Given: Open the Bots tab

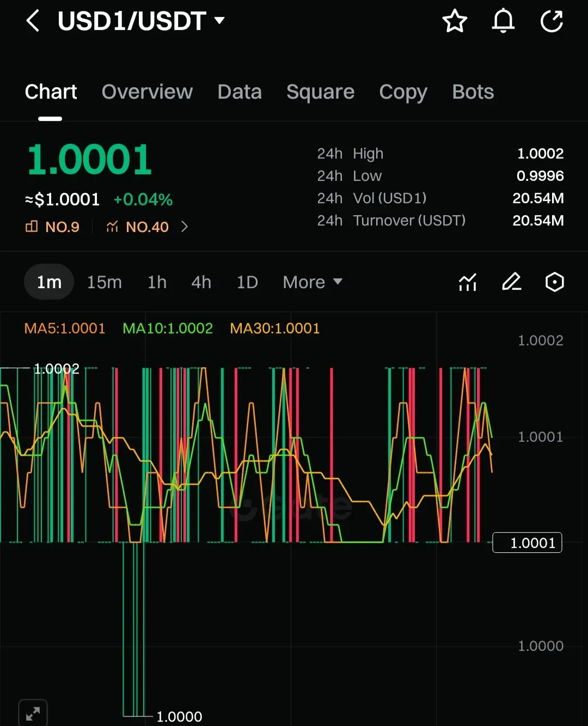Looking at the screenshot, I should (473, 92).
